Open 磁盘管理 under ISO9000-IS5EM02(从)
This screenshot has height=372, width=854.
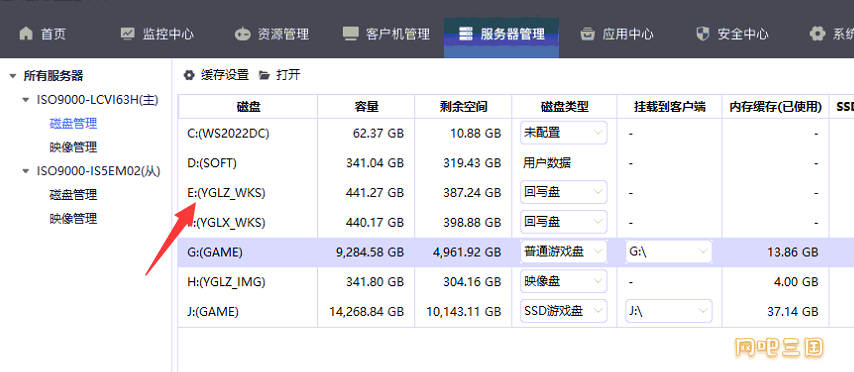73,194
